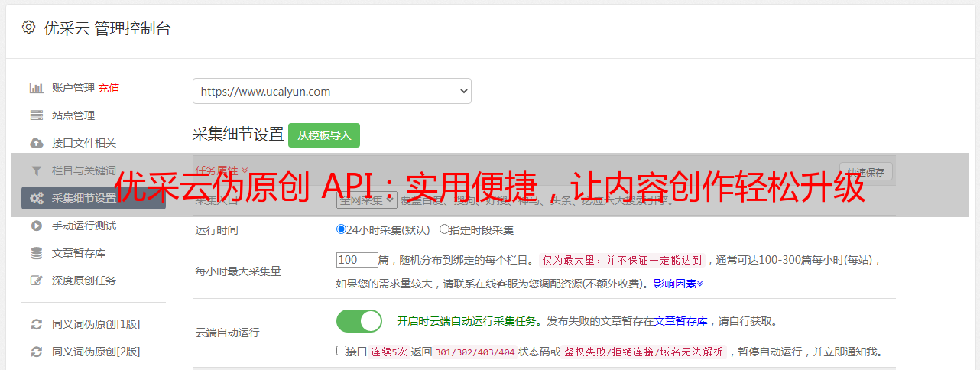Viewport: 980px width, 370px height.
Task: Click the database icon for 文章暂存库
Action: (x=36, y=253)
